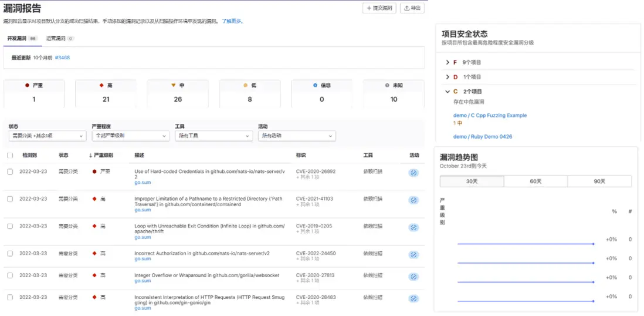Click the blue info icon in 信息 card
The width and height of the screenshot is (644, 316).
click(315, 86)
